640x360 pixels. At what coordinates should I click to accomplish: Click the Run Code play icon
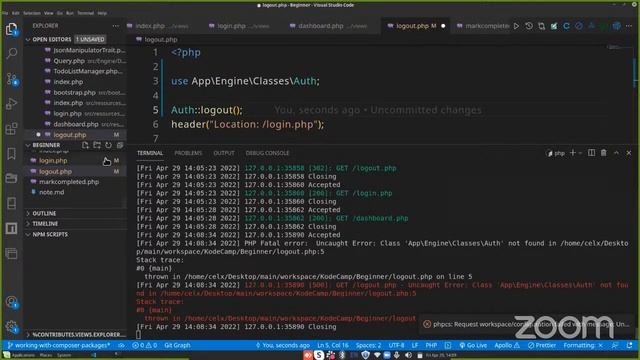(516, 26)
